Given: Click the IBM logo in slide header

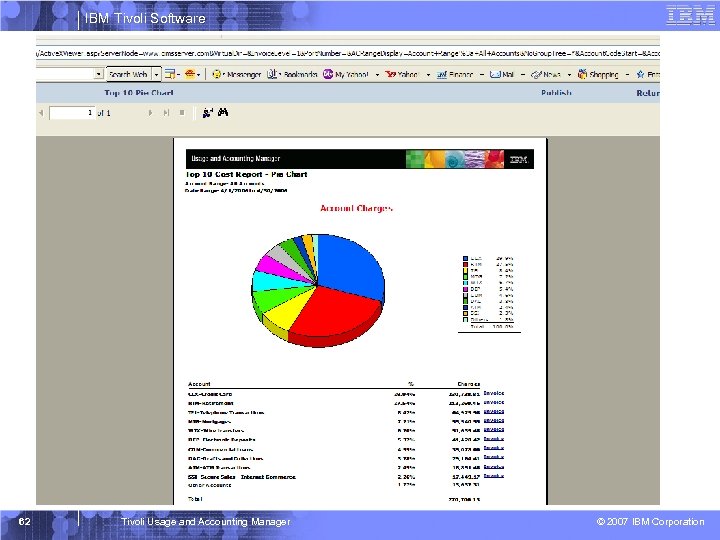Looking at the screenshot, I should point(690,16).
